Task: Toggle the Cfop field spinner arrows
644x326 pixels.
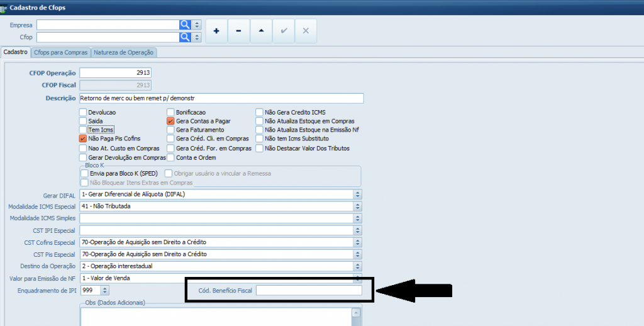Action: pyautogui.click(x=197, y=37)
